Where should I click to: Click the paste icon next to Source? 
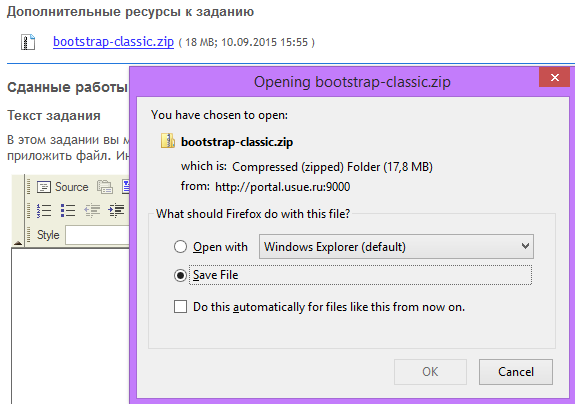click(x=105, y=187)
